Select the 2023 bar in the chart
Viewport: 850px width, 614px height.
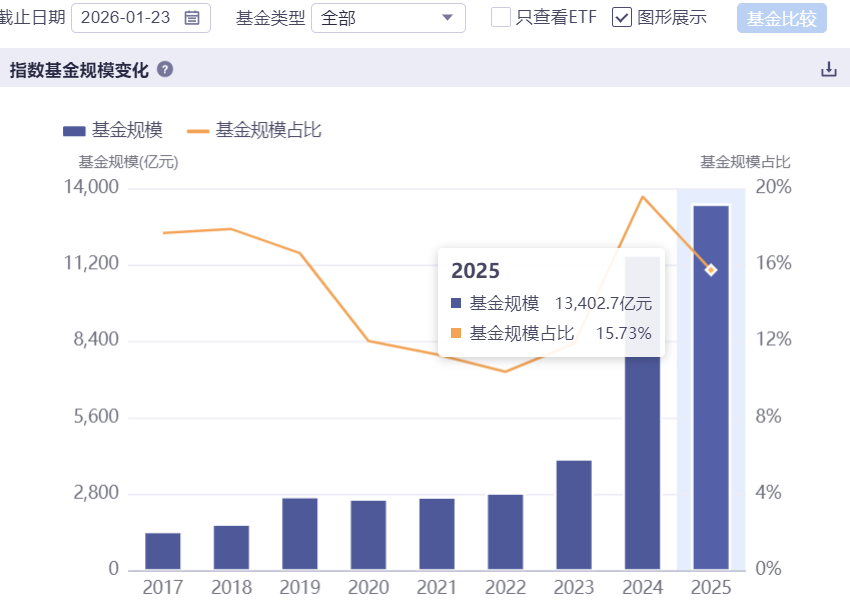pyautogui.click(x=574, y=515)
